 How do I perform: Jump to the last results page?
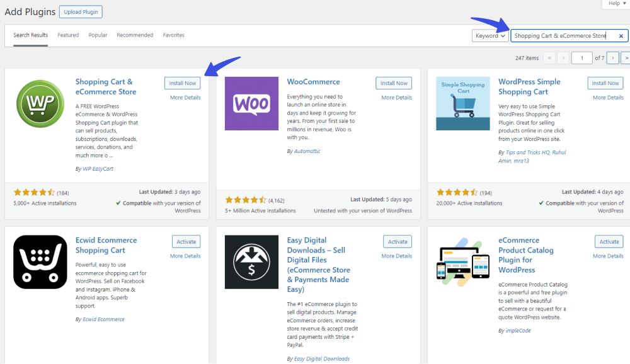tap(626, 58)
